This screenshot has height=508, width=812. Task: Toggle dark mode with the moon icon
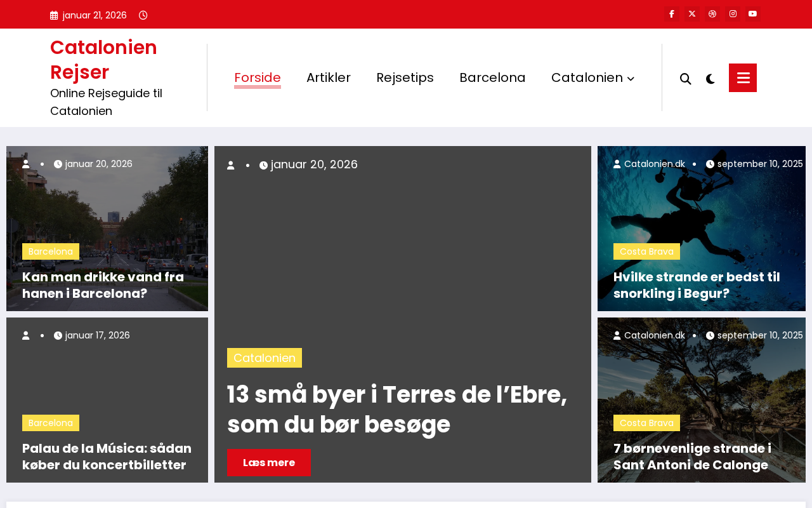tap(710, 79)
